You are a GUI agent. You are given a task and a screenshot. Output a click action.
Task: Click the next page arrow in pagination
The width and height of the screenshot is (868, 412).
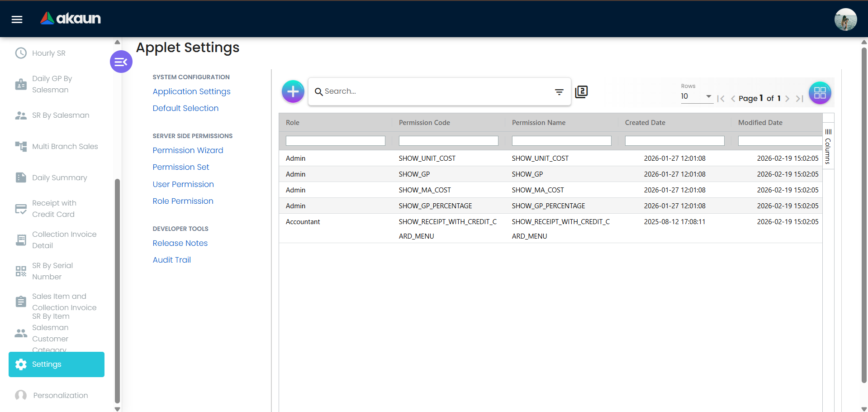(x=787, y=98)
